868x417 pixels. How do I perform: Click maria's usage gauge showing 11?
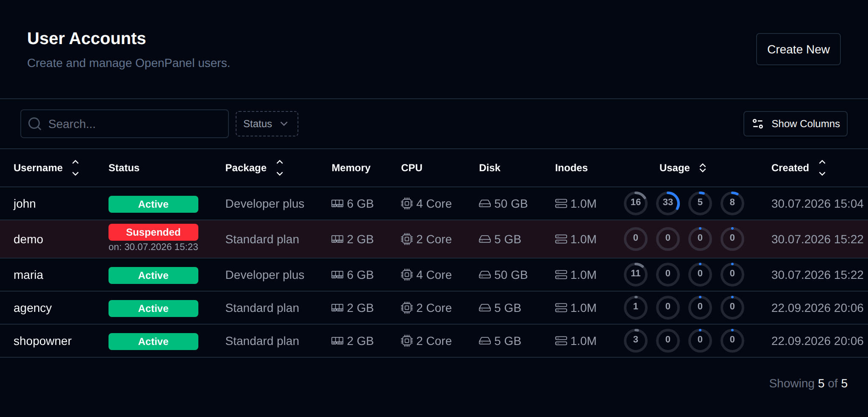636,275
